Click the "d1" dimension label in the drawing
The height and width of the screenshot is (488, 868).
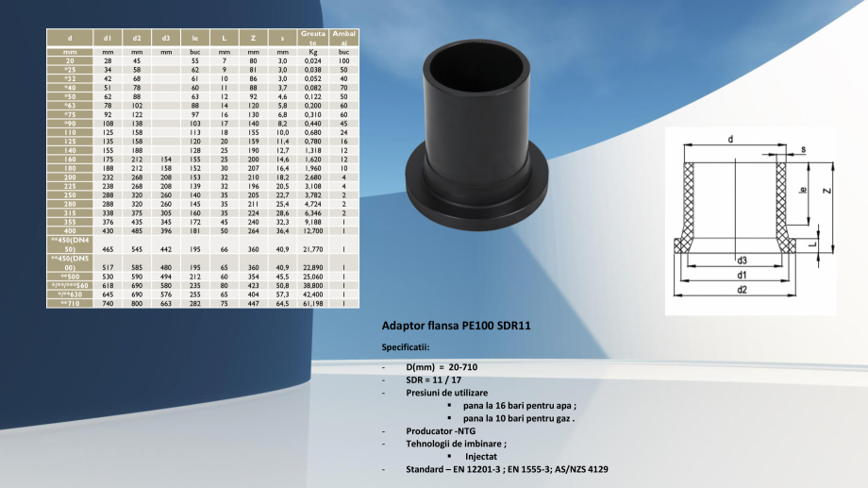pyautogui.click(x=742, y=275)
